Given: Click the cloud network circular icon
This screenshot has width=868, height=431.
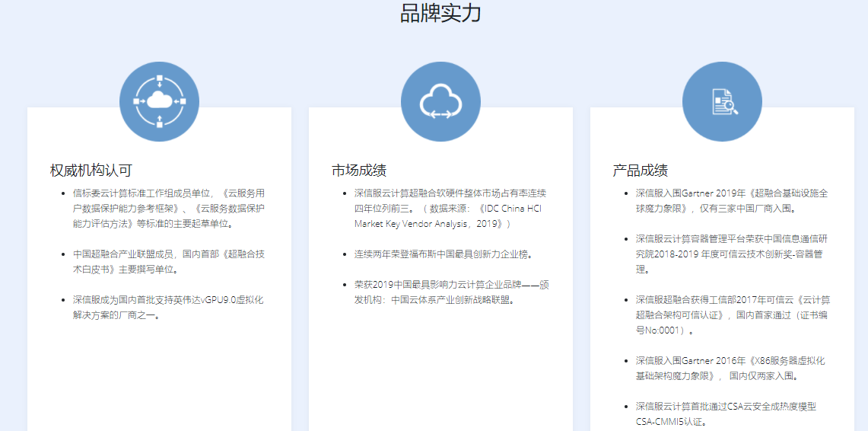Looking at the screenshot, I should click(x=160, y=101).
